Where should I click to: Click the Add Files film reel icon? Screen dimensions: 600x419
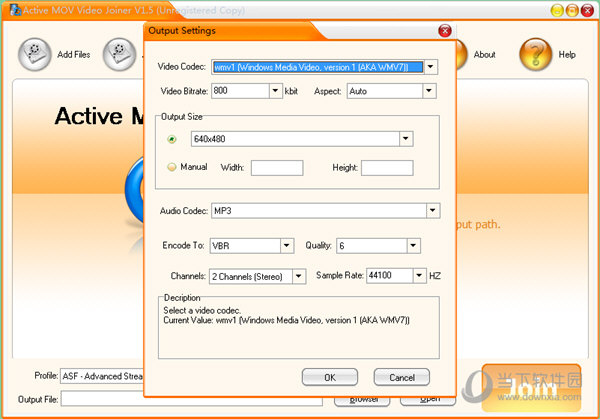(34, 54)
